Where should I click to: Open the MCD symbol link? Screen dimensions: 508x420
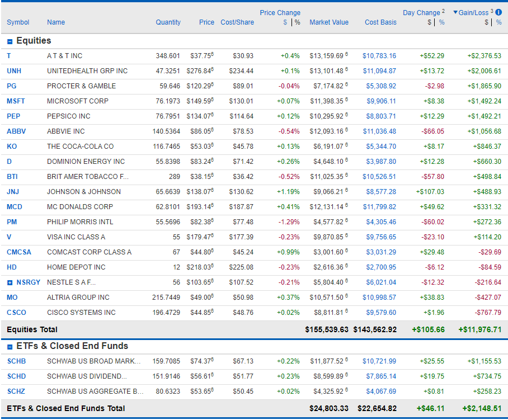[14, 207]
